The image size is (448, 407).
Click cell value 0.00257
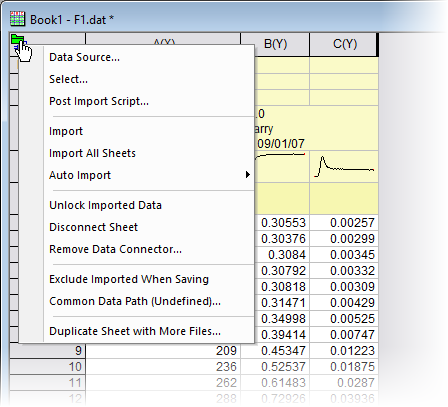click(352, 223)
